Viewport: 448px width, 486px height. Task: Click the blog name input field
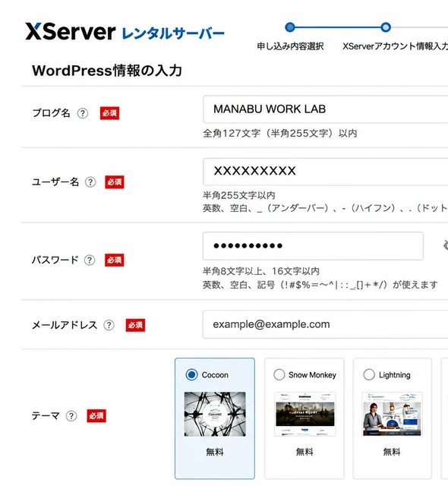[x=325, y=109]
